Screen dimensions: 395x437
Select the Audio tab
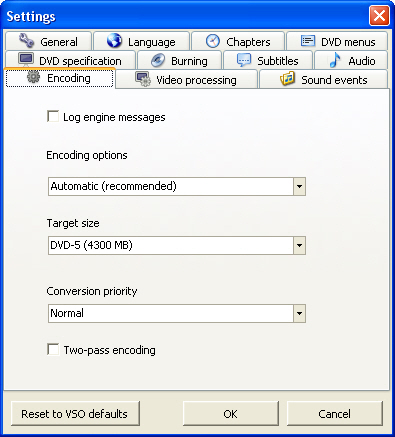tap(351, 60)
